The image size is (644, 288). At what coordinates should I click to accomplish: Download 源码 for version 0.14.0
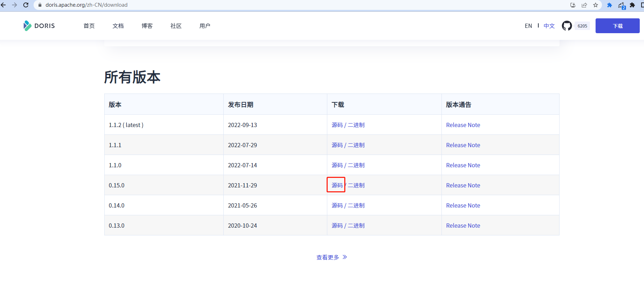pos(337,205)
